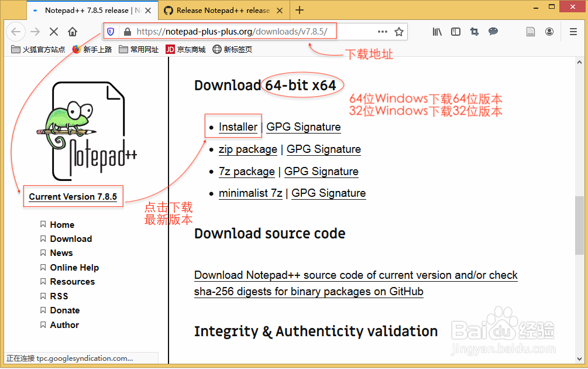Open GPG Signature for zip package

[324, 149]
